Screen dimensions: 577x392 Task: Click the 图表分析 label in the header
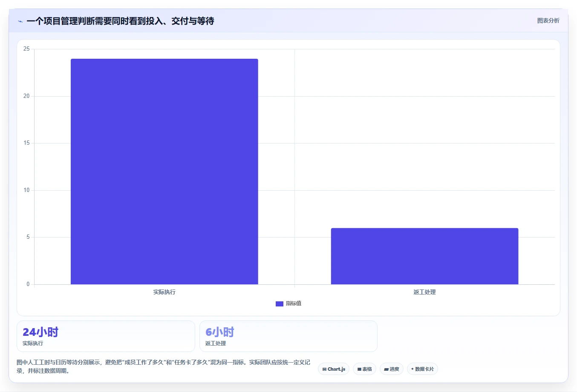(548, 20)
